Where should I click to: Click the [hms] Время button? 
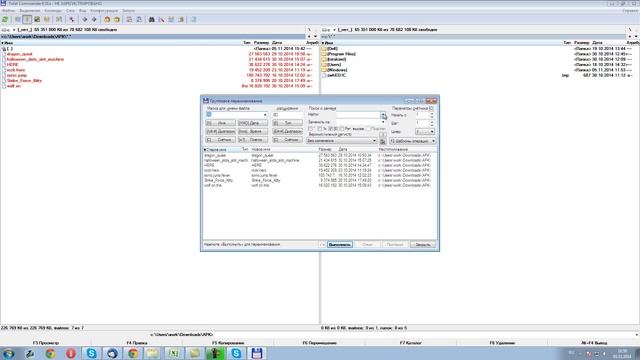pos(253,131)
